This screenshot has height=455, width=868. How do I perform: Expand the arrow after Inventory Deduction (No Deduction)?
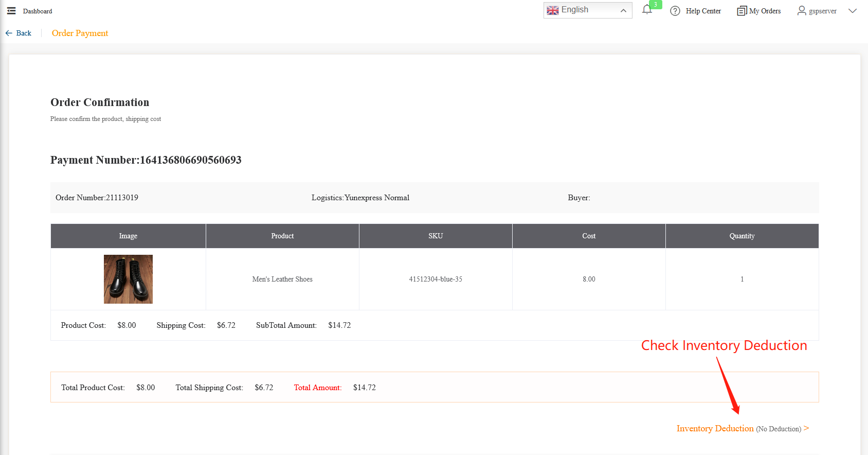coord(806,428)
